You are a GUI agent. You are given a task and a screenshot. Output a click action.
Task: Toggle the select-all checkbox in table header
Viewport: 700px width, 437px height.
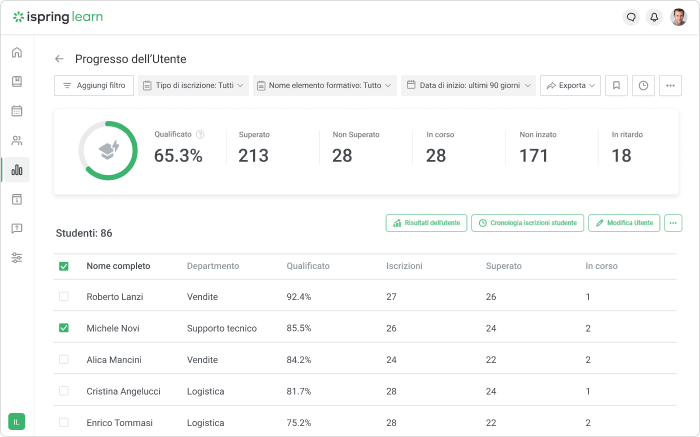pos(64,266)
